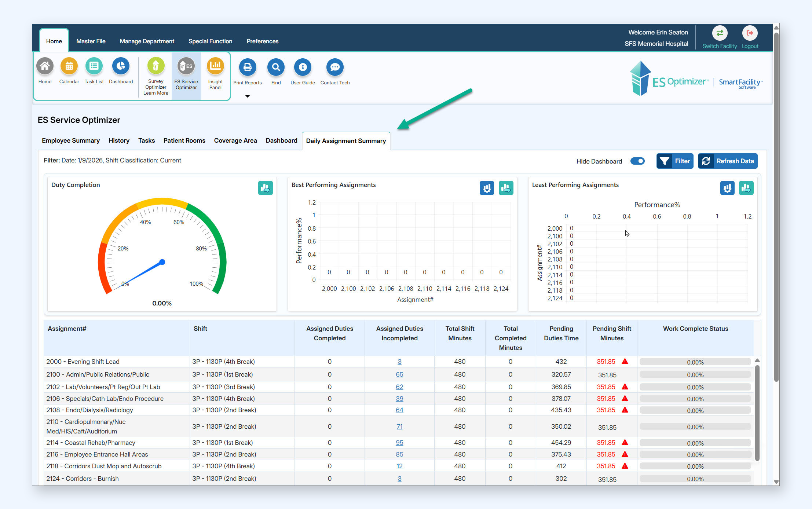812x509 pixels.
Task: Click the Print Reports icon
Action: pyautogui.click(x=248, y=67)
